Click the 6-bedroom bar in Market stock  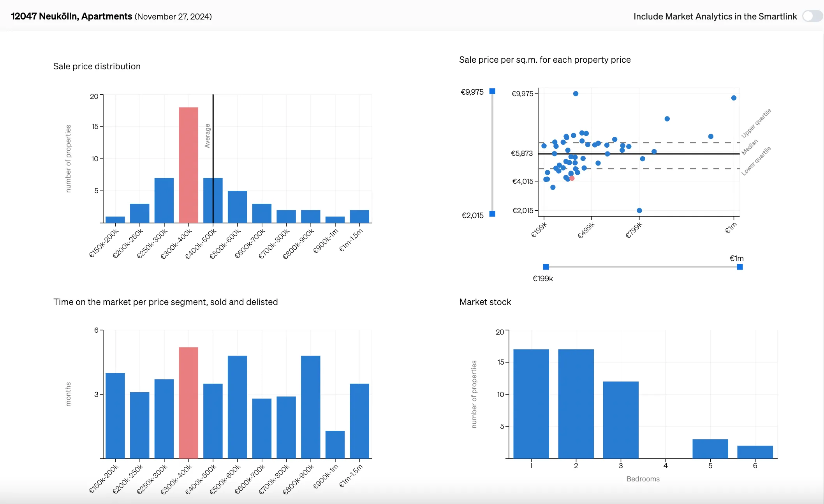click(x=755, y=452)
